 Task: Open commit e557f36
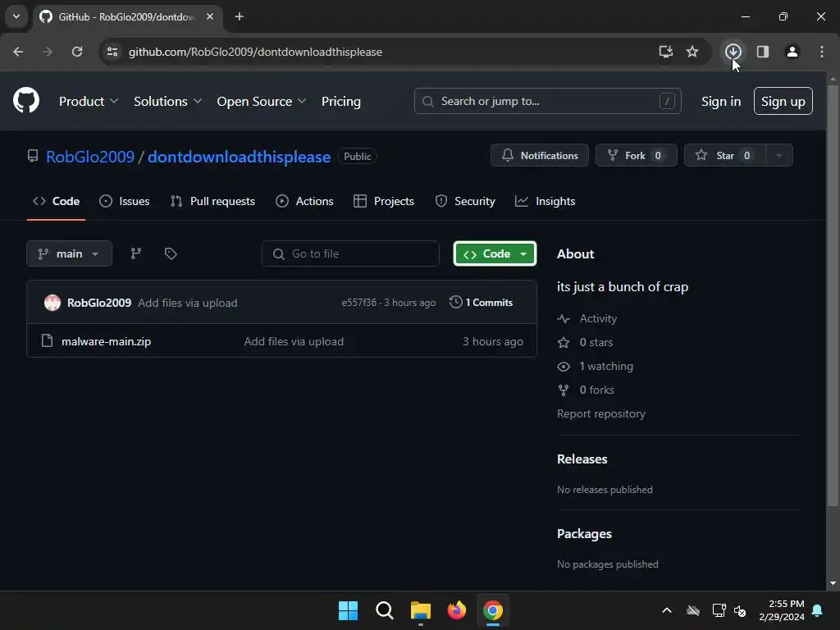tap(359, 303)
